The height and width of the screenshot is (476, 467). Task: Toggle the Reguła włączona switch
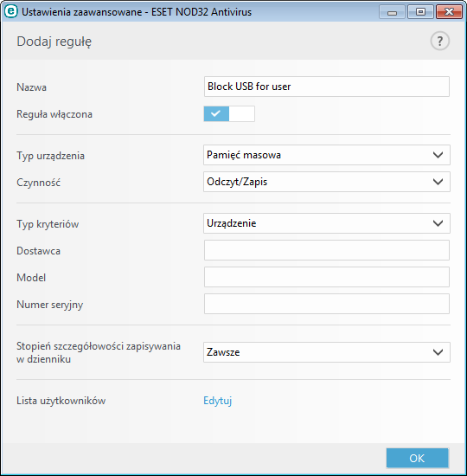(x=229, y=114)
